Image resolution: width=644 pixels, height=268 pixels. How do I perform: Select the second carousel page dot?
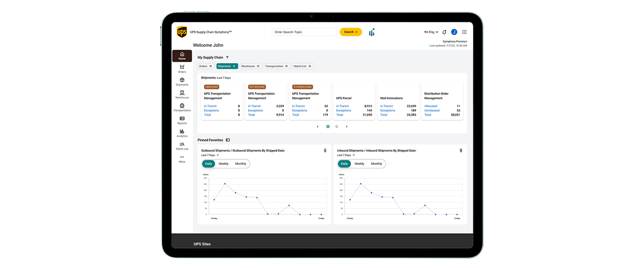[337, 126]
